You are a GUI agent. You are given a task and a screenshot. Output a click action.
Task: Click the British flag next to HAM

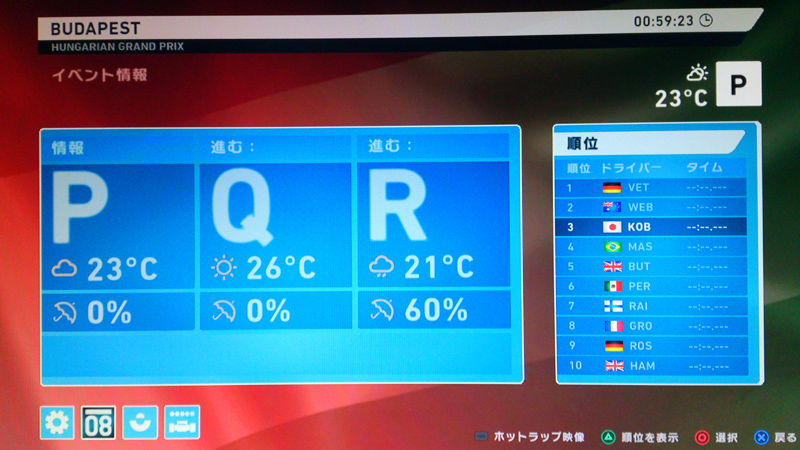tap(614, 366)
